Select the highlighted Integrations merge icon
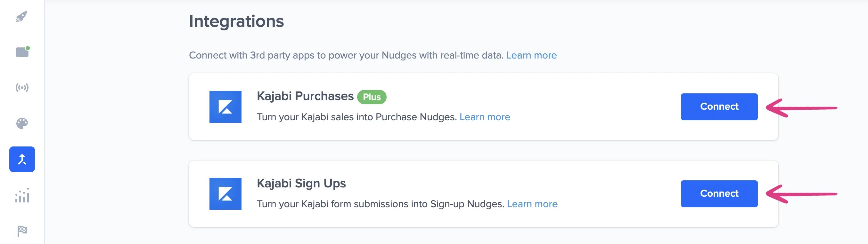 (21, 160)
